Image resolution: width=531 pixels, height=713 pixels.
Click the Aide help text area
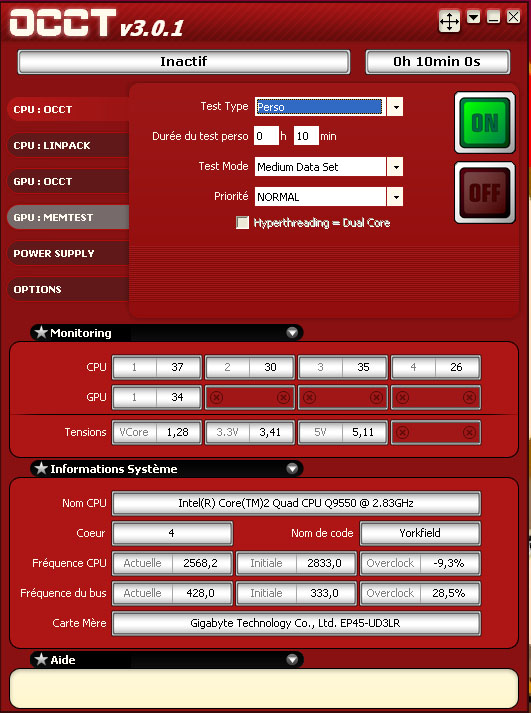tap(264, 689)
